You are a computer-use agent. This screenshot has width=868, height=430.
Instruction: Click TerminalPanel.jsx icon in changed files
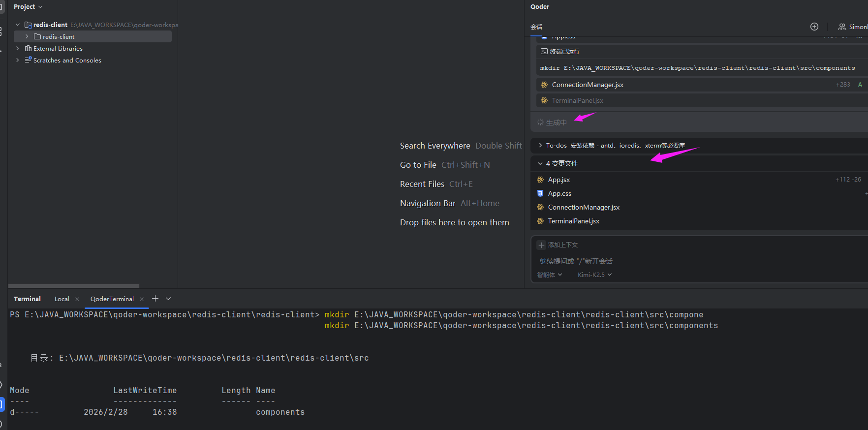(x=540, y=221)
